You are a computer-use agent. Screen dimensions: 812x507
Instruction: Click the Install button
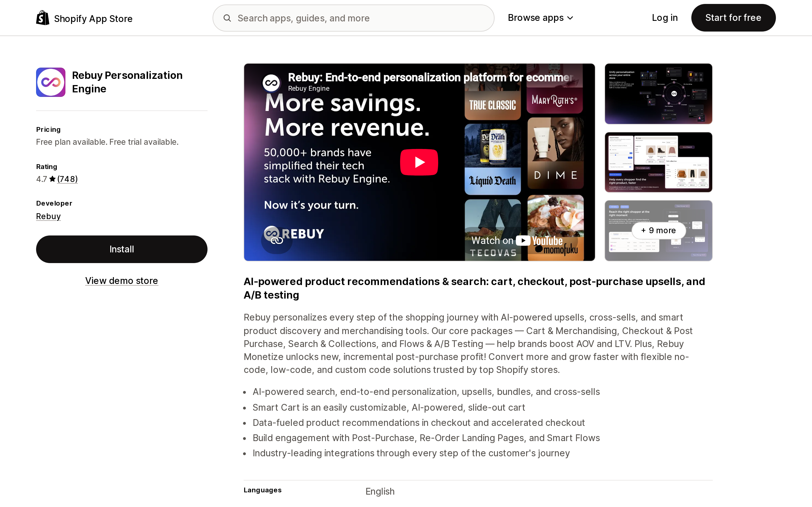[x=122, y=249]
